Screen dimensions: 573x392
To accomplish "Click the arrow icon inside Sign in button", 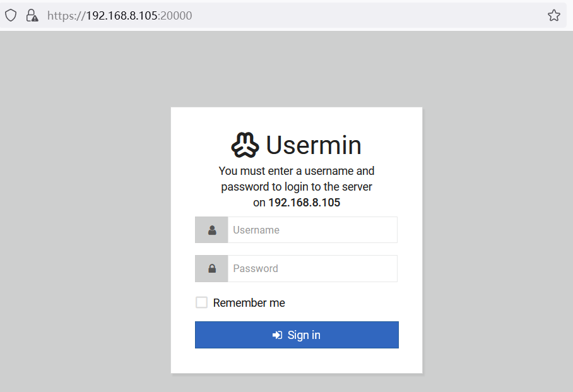I will (x=277, y=335).
